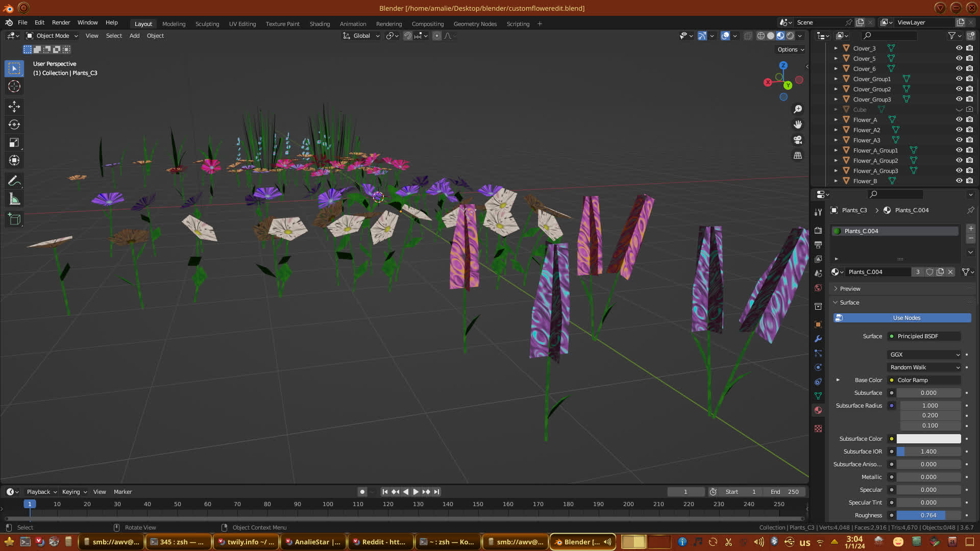Image resolution: width=980 pixels, height=551 pixels.
Task: Open the Modifier properties tab
Action: coord(818,339)
